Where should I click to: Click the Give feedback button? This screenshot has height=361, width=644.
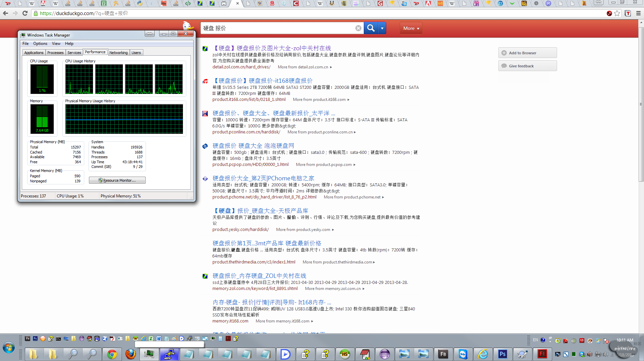(528, 66)
